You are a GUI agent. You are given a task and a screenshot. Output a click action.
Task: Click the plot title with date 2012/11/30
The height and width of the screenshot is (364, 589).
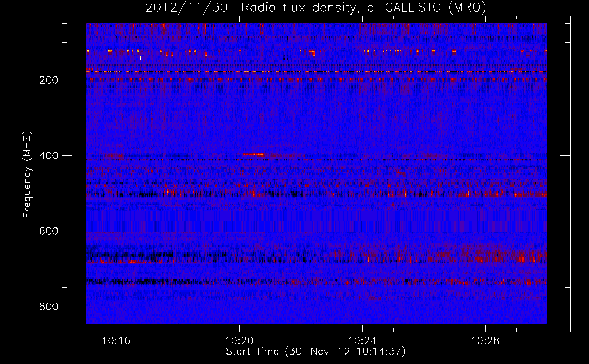tap(316, 7)
